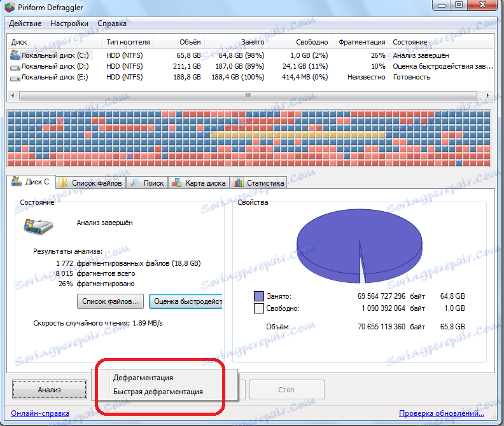Switch to the Статистика tab
The image size is (504, 426).
(259, 183)
